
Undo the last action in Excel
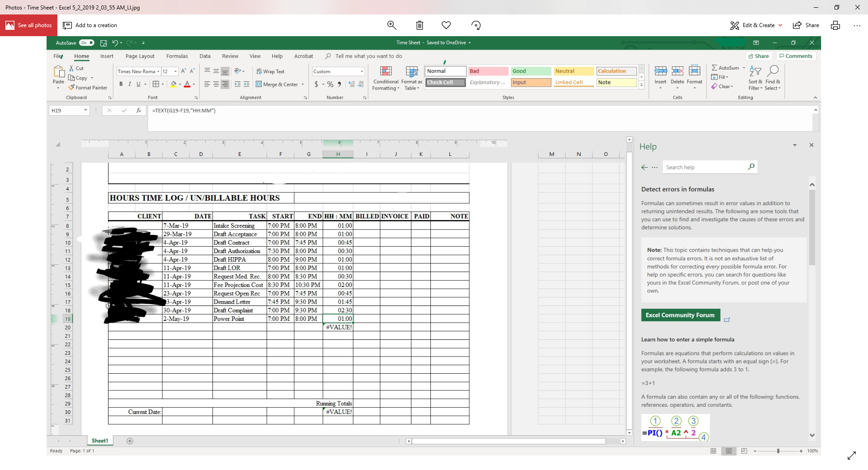pos(115,43)
